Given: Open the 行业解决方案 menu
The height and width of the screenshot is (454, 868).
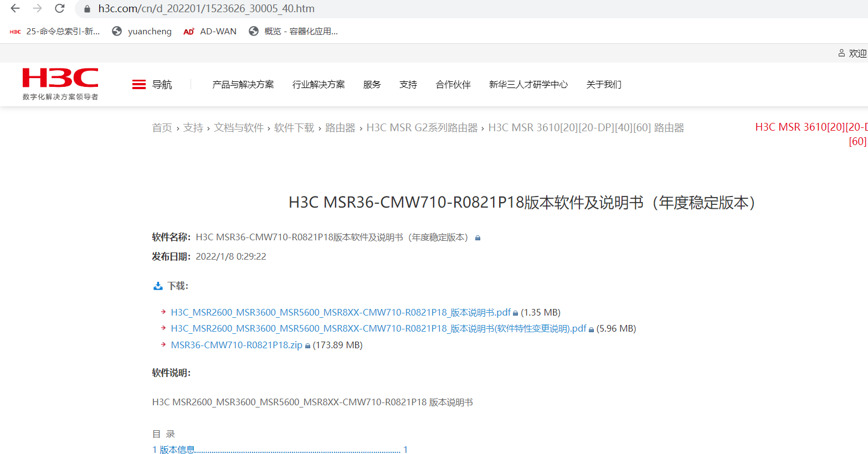Looking at the screenshot, I should (319, 84).
